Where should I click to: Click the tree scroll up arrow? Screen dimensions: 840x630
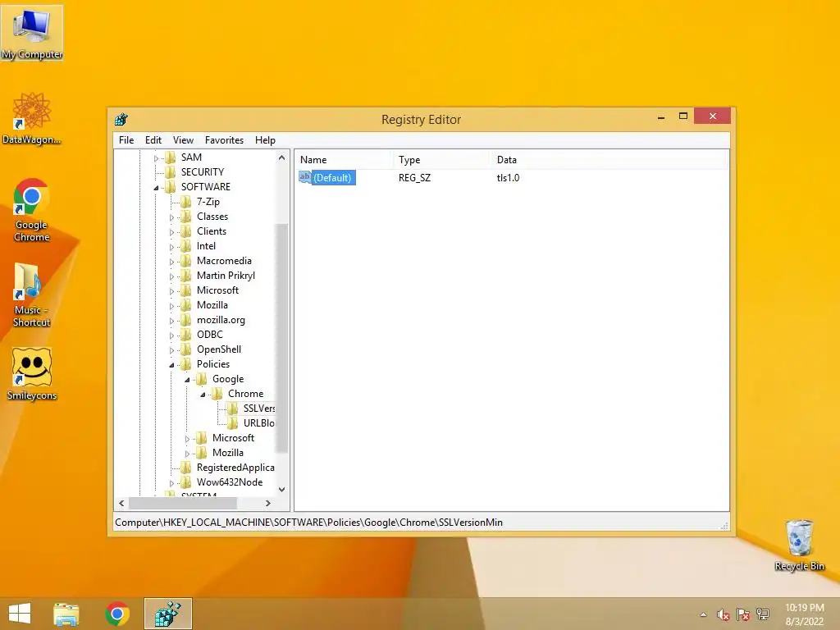tap(282, 157)
